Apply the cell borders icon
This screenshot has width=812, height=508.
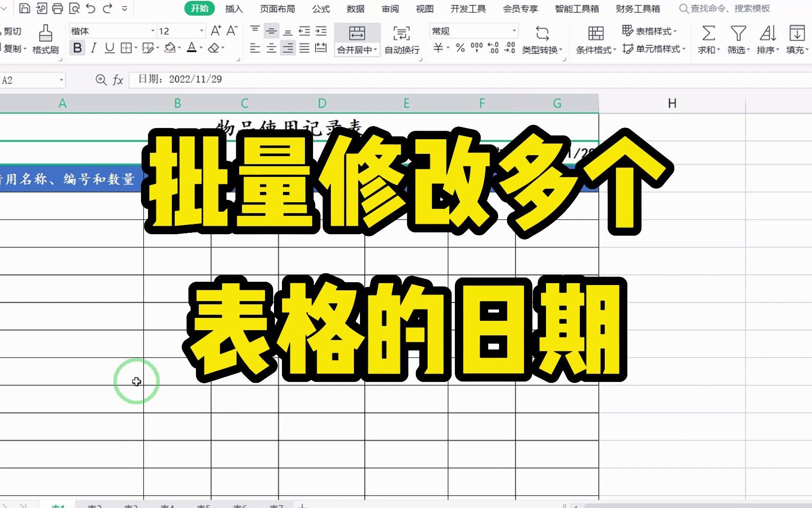click(x=126, y=48)
